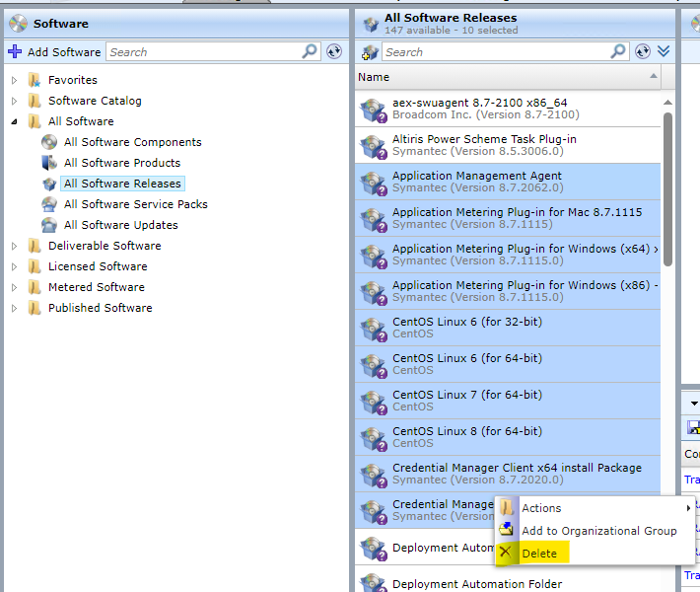Viewport: 700px width, 592px height.
Task: Click the magnifier in the Software search box
Action: (310, 51)
